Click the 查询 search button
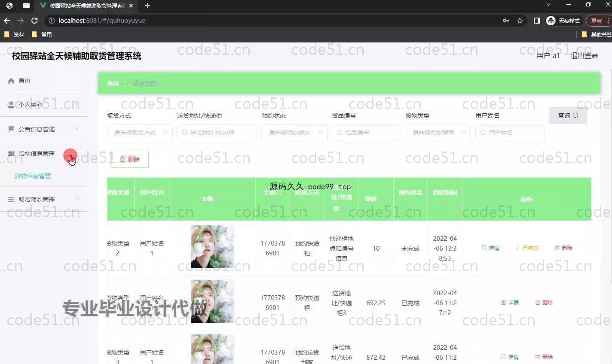 coord(568,115)
